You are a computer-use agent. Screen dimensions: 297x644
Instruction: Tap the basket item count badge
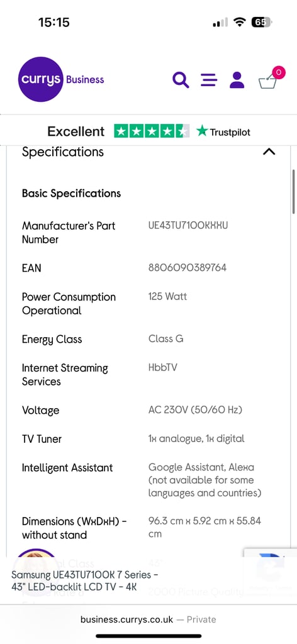[x=279, y=73]
